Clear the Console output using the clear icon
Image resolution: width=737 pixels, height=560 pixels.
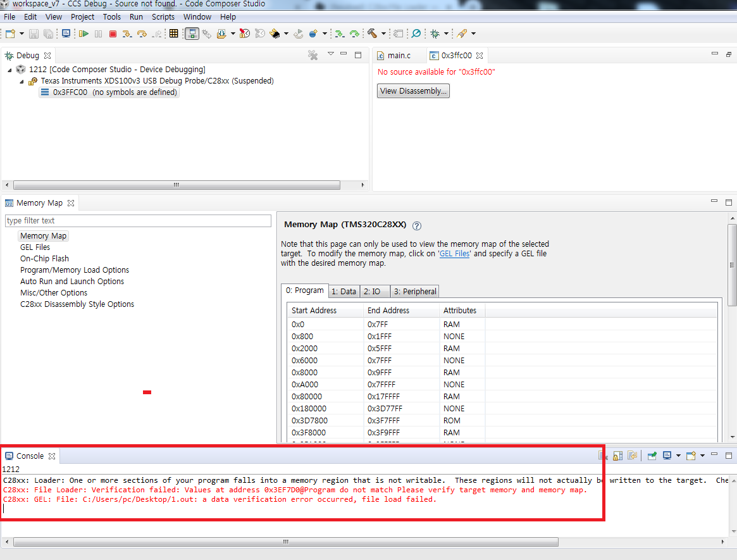click(600, 456)
